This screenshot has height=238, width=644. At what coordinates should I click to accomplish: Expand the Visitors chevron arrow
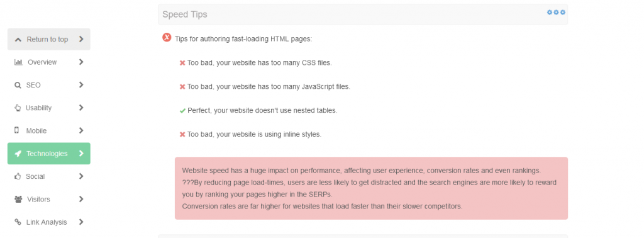click(81, 199)
